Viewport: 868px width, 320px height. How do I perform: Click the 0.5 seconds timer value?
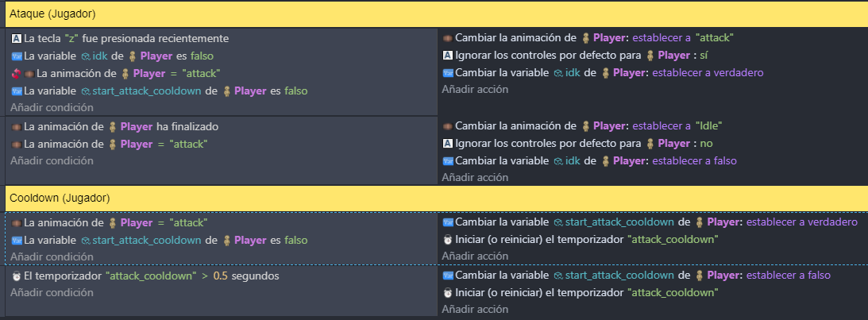tap(220, 276)
